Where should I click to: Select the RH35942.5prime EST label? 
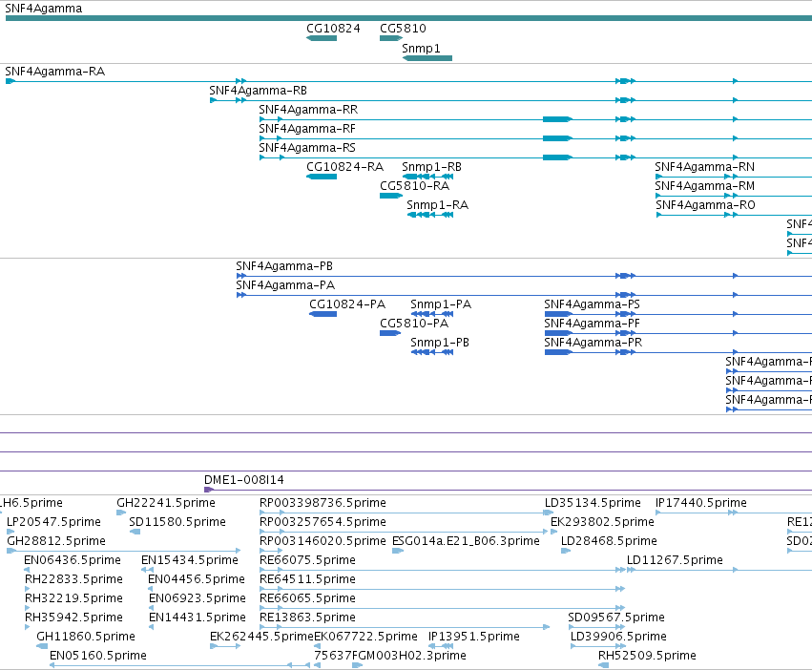pos(73,618)
